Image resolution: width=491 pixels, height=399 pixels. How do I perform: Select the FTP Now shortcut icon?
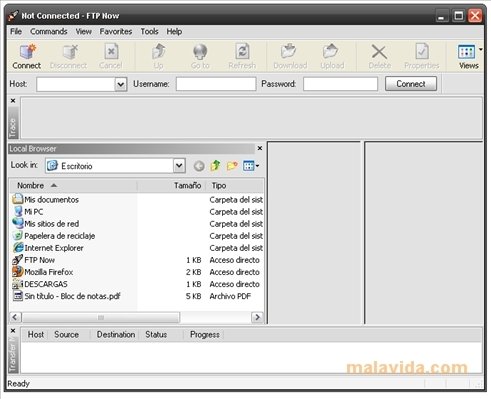pos(17,259)
